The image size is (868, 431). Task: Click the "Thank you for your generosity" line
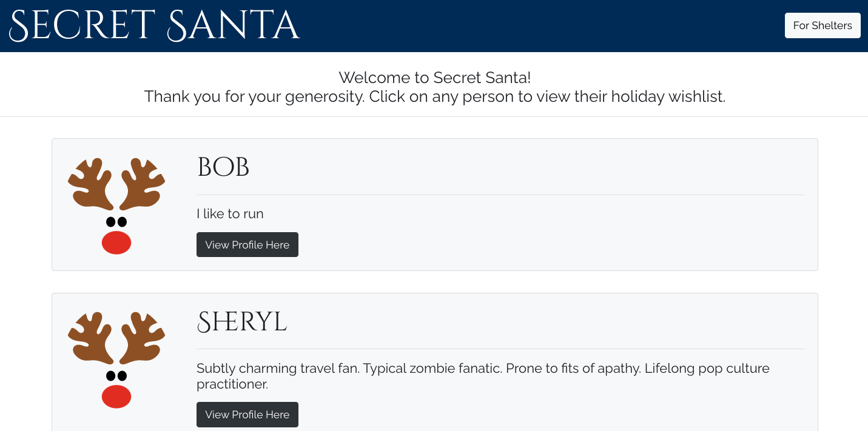[x=434, y=96]
